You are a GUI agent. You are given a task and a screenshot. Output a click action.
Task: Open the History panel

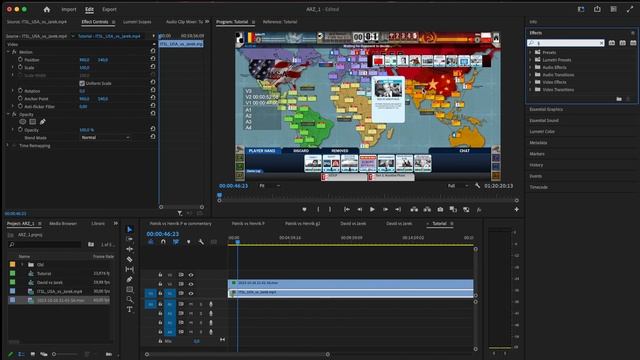pos(536,165)
